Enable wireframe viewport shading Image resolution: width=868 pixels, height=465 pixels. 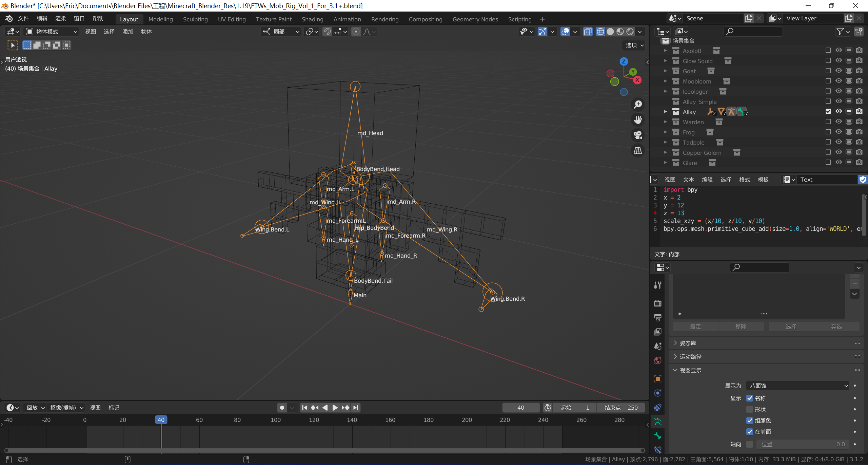[x=600, y=32]
